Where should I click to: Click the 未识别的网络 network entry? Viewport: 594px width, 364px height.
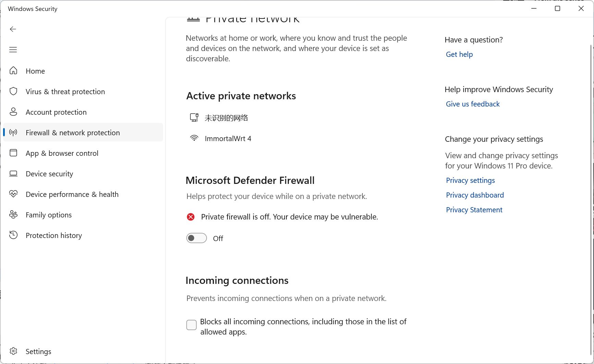pos(226,118)
